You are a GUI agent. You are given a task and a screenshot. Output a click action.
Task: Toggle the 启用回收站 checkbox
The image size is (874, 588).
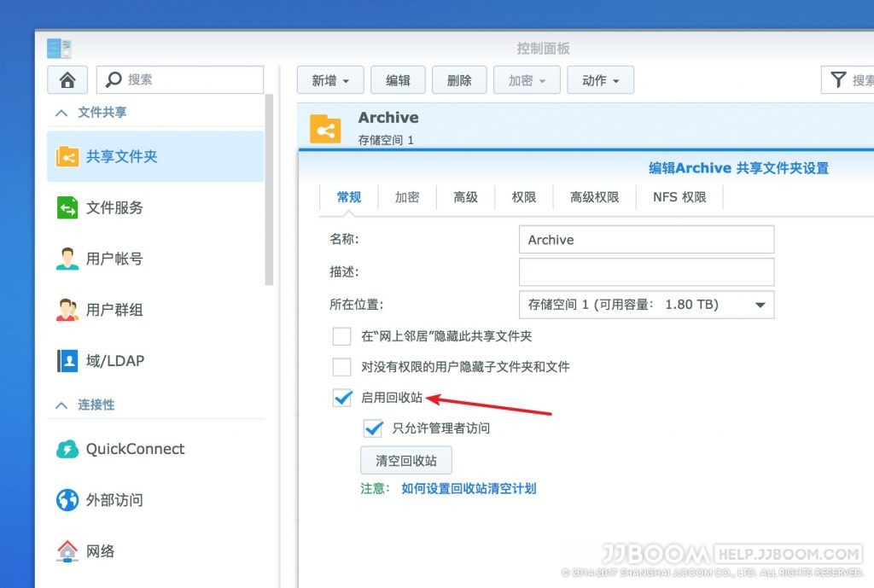point(341,398)
